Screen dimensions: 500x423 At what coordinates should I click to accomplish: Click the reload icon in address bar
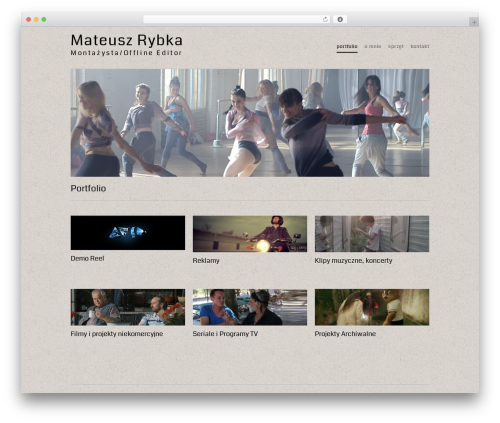[x=325, y=20]
